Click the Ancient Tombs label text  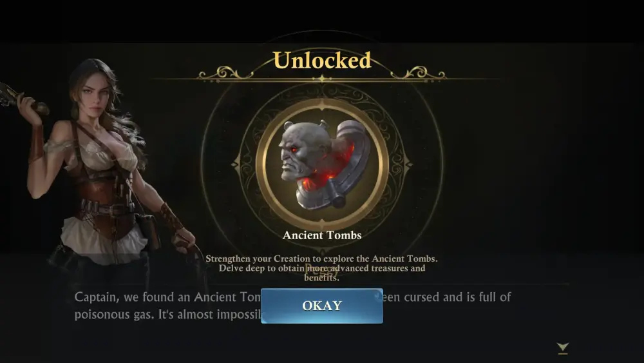(x=322, y=235)
